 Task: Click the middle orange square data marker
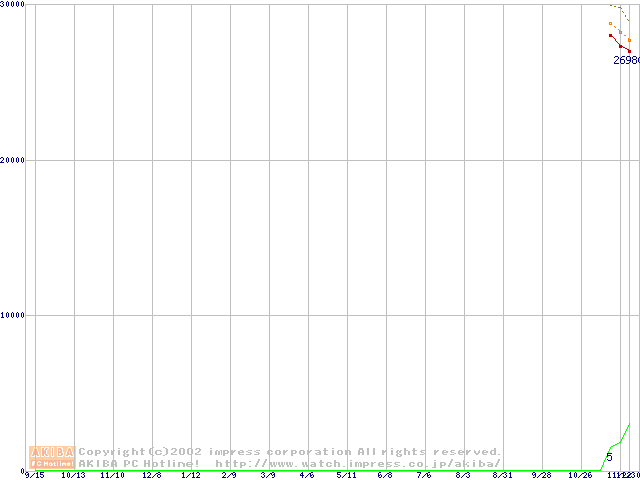coord(620,32)
